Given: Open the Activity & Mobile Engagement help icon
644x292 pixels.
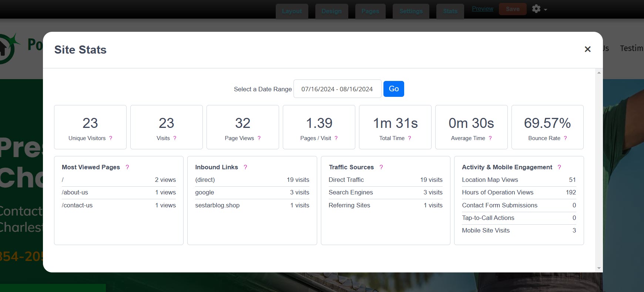Looking at the screenshot, I should [x=559, y=167].
